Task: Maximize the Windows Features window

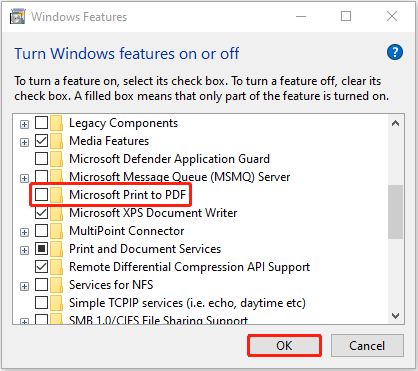Action: [x=346, y=16]
